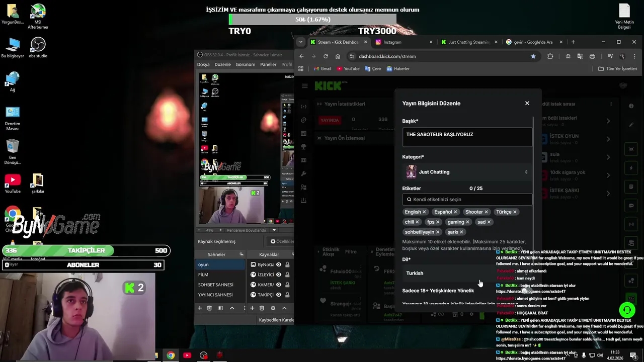
Task: Pop out the Sahneler dock panel
Action: [x=242, y=254]
